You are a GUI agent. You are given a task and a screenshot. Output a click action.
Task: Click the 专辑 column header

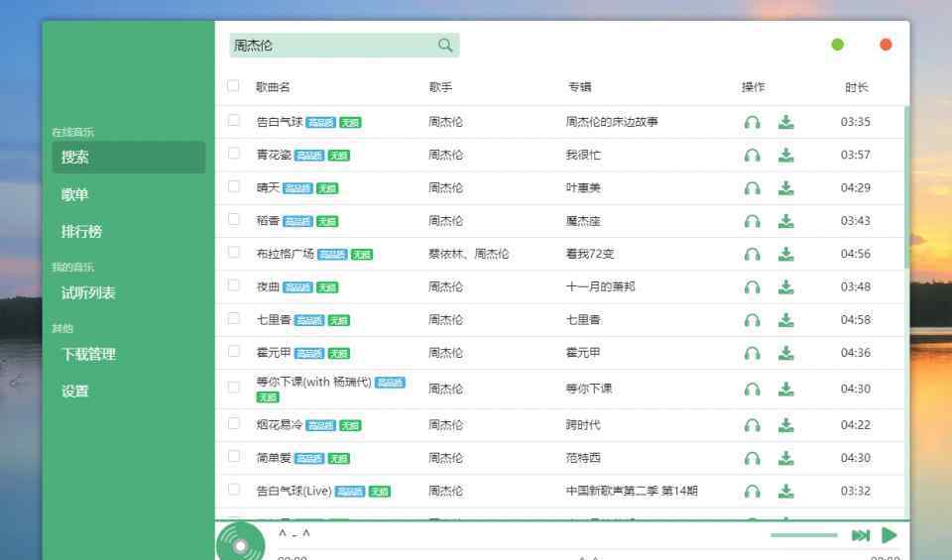tap(579, 87)
